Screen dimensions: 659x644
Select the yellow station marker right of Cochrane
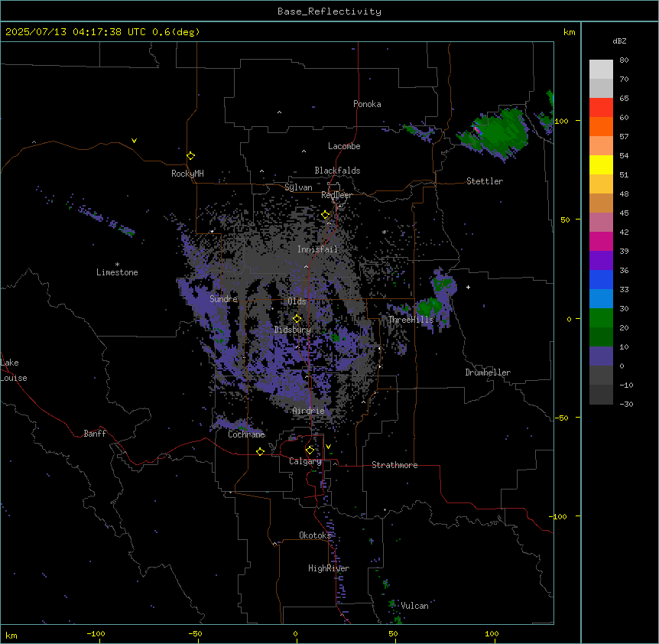pos(260,451)
